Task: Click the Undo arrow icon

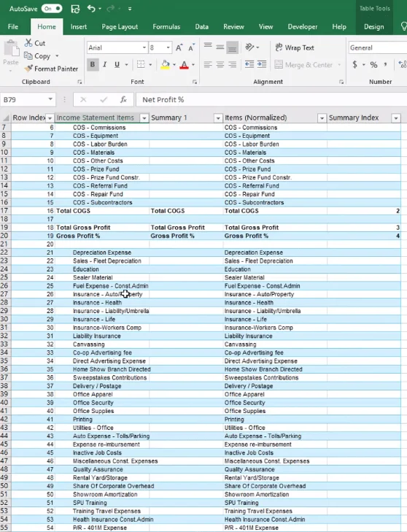Action: [x=91, y=9]
